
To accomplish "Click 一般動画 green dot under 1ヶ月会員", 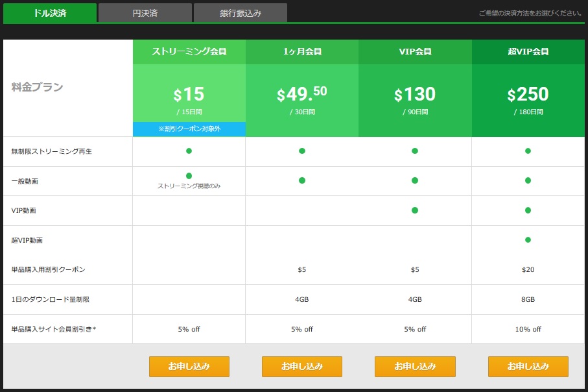I will 301,180.
